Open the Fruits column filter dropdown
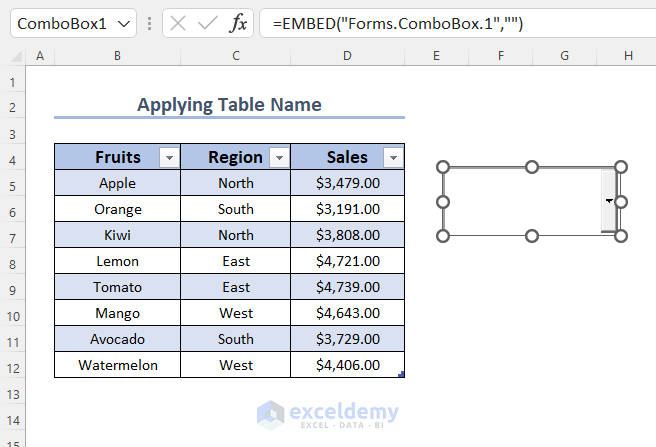 (169, 157)
